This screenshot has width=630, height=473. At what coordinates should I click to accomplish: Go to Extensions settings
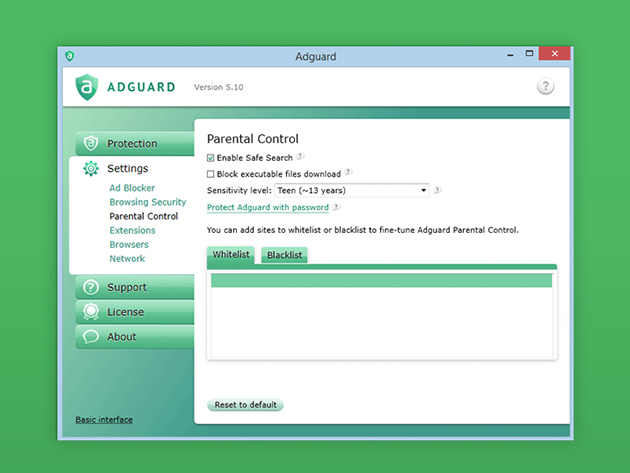133,230
